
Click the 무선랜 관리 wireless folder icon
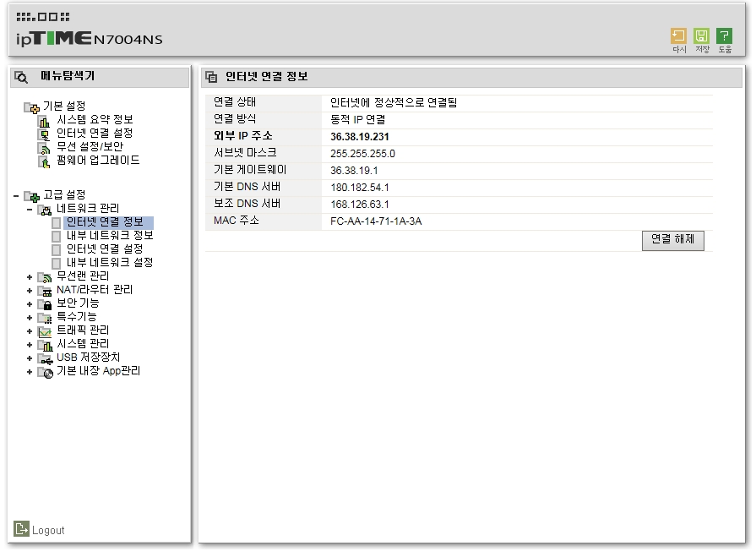[45, 277]
